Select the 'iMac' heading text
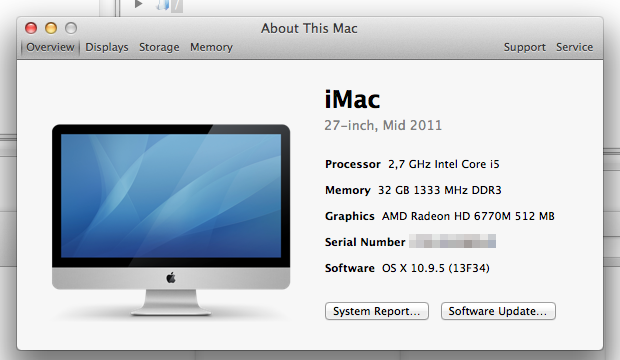The width and height of the screenshot is (620, 360). (x=352, y=99)
